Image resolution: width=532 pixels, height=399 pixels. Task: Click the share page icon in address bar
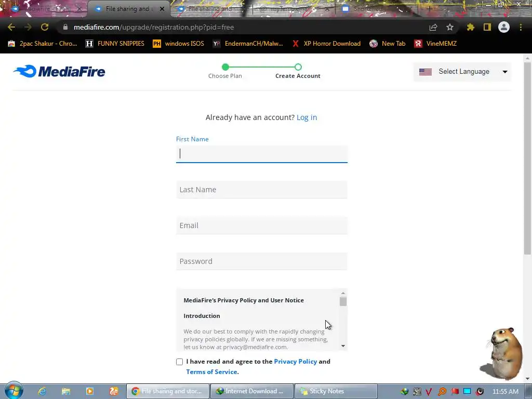click(x=433, y=28)
